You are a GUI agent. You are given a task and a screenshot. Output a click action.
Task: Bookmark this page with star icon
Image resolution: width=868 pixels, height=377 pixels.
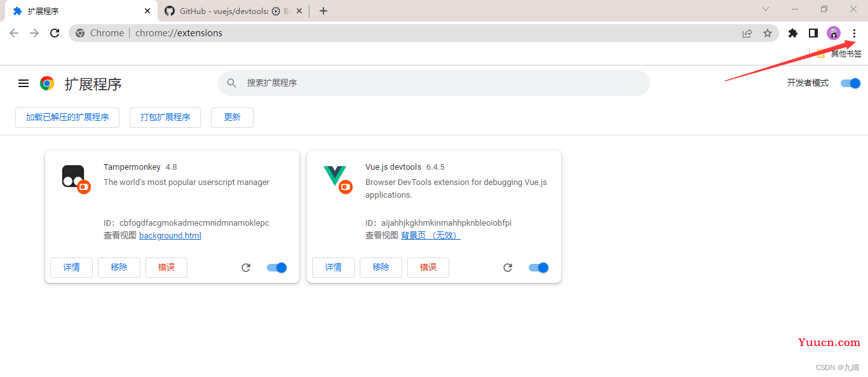(x=768, y=33)
